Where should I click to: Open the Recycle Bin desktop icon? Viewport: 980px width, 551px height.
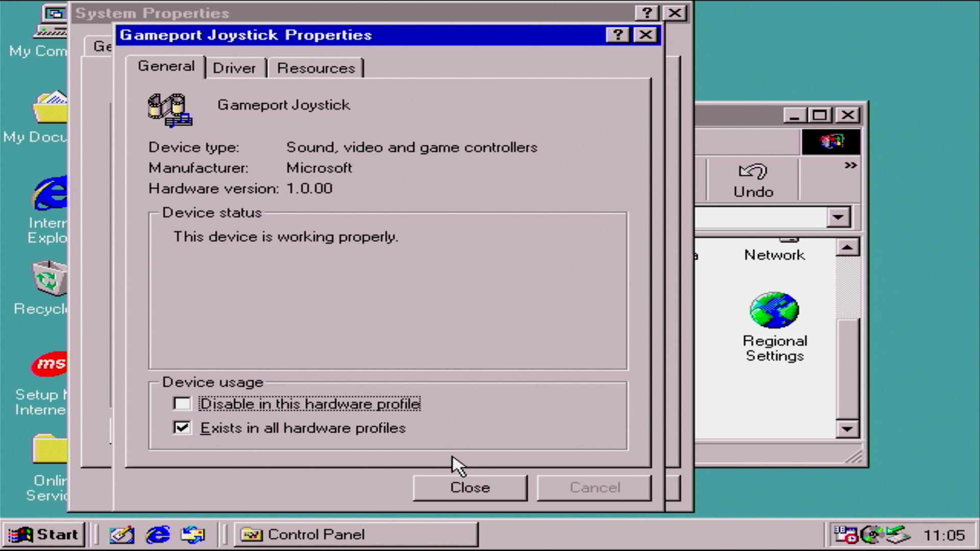click(50, 279)
